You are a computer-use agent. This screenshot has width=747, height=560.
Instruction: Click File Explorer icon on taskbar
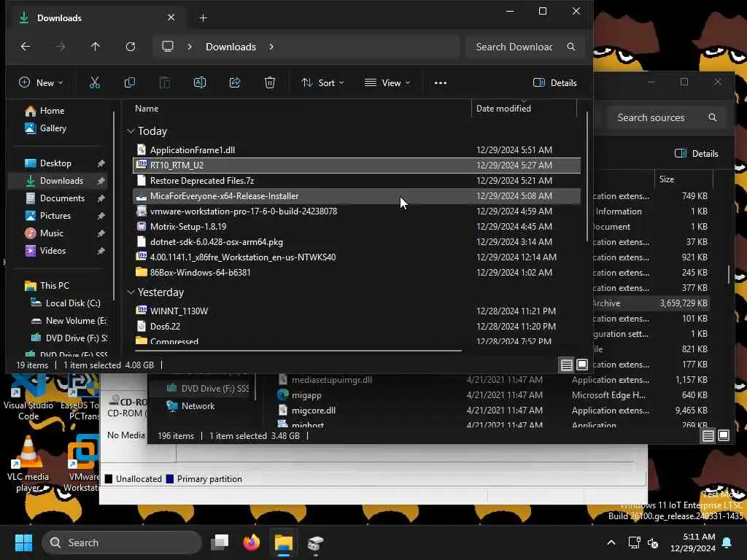click(x=284, y=542)
